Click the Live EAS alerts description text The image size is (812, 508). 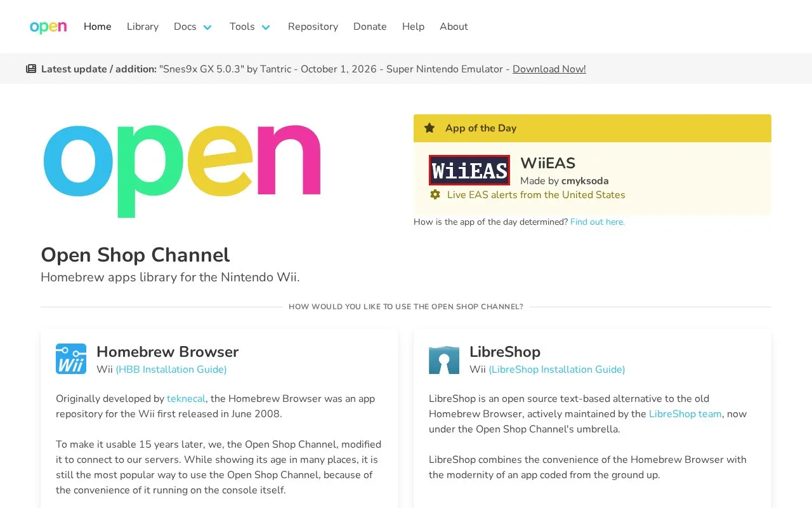[x=536, y=195]
